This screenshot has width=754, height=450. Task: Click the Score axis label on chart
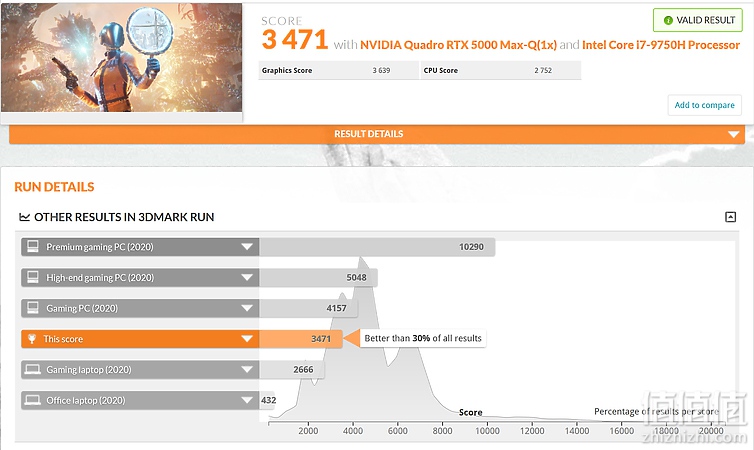470,412
